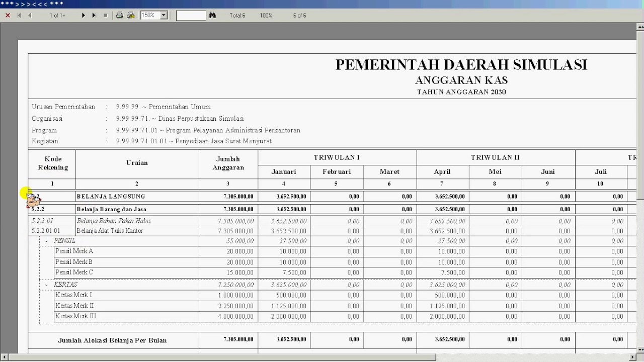Screen dimensions: 644x362
Task: Click 'TAHUN ANGGARAN 2030' text
Action: pyautogui.click(x=461, y=92)
